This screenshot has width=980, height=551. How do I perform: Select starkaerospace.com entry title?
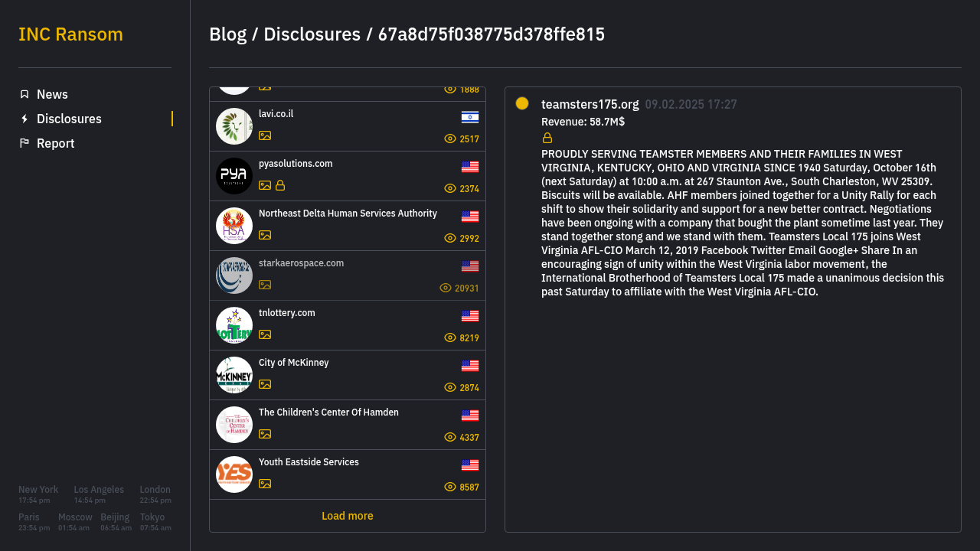tap(301, 263)
